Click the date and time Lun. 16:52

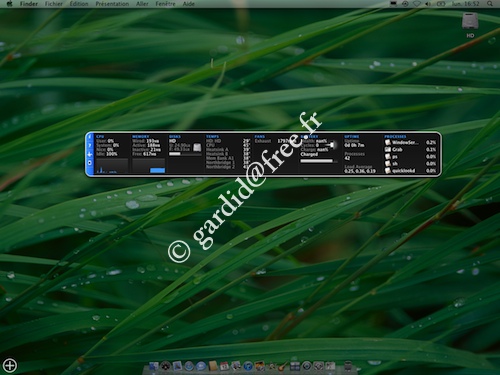point(465,4)
